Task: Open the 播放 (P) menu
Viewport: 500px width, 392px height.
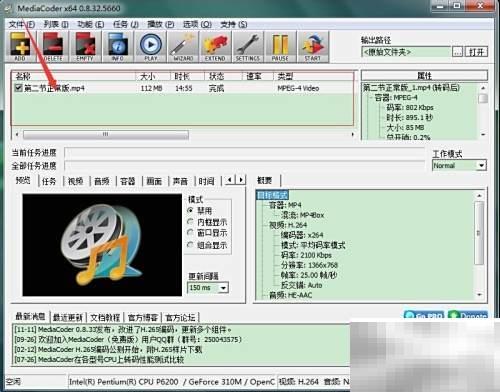Action: click(x=161, y=24)
